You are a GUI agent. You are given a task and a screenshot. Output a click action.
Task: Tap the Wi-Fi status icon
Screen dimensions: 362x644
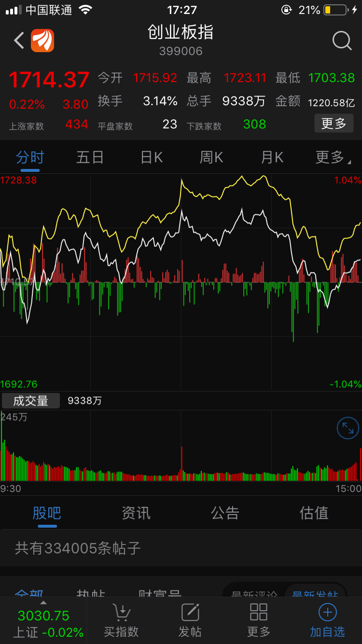pyautogui.click(x=85, y=10)
